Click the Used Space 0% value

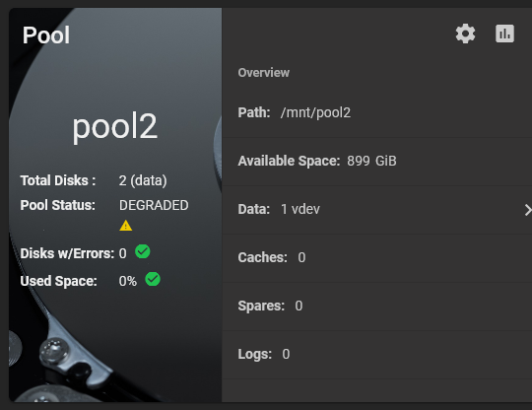(x=128, y=281)
